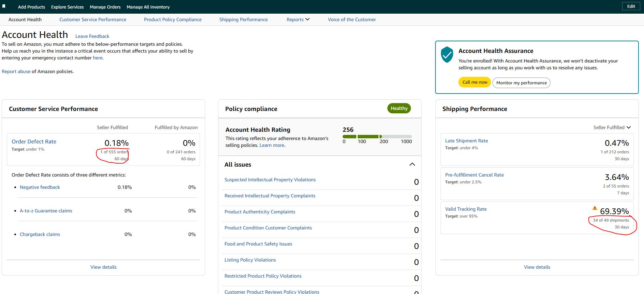The image size is (644, 294).
Task: Switch to Product Policy Compliance tab
Action: [173, 19]
